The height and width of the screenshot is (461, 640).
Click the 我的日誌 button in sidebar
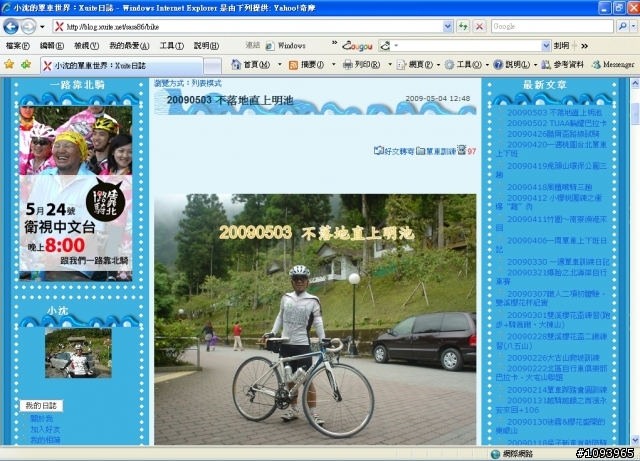(41, 405)
